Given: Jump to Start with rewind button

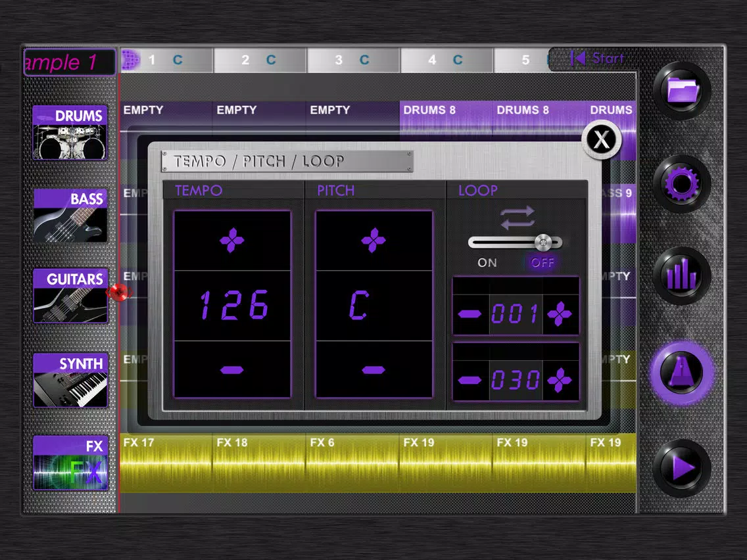Looking at the screenshot, I should [x=598, y=58].
